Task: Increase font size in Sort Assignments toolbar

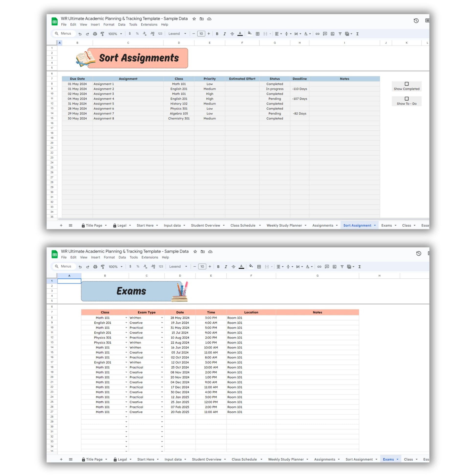Action: (x=209, y=34)
